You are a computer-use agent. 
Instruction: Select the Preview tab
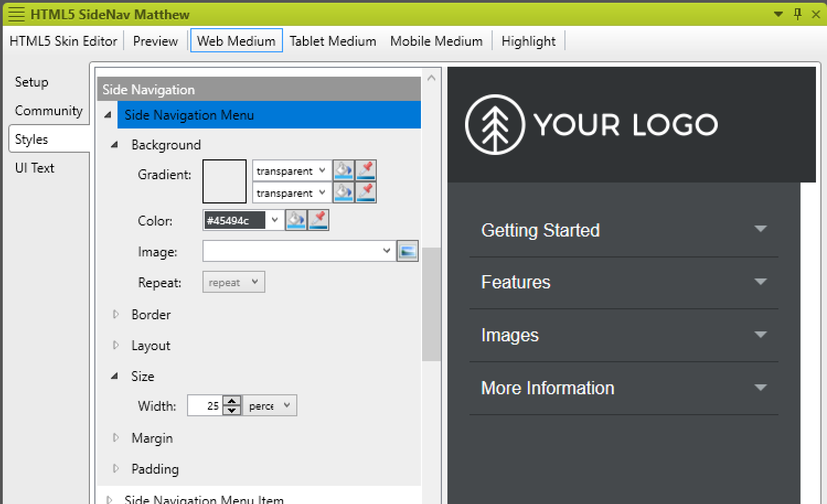(x=155, y=40)
